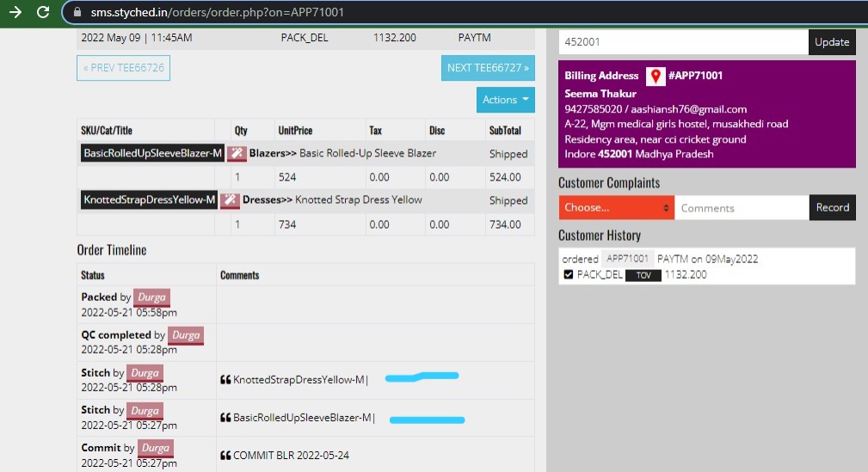Open APP71001 order link in history
The width and height of the screenshot is (868, 472).
(x=627, y=259)
